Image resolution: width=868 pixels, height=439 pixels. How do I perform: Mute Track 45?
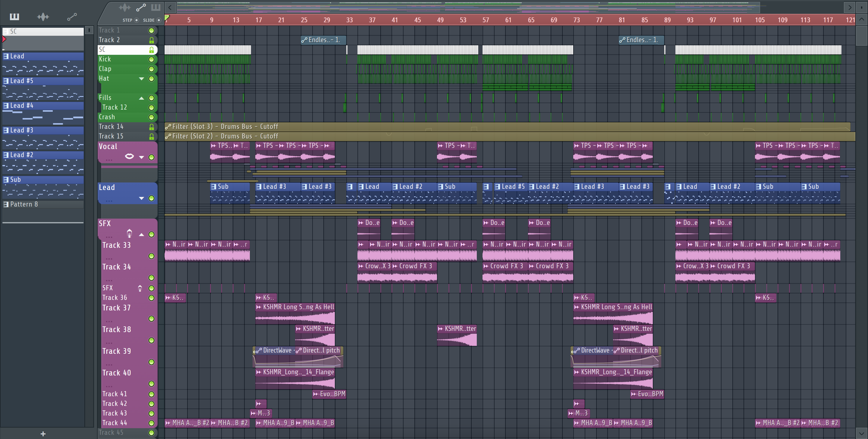point(152,433)
